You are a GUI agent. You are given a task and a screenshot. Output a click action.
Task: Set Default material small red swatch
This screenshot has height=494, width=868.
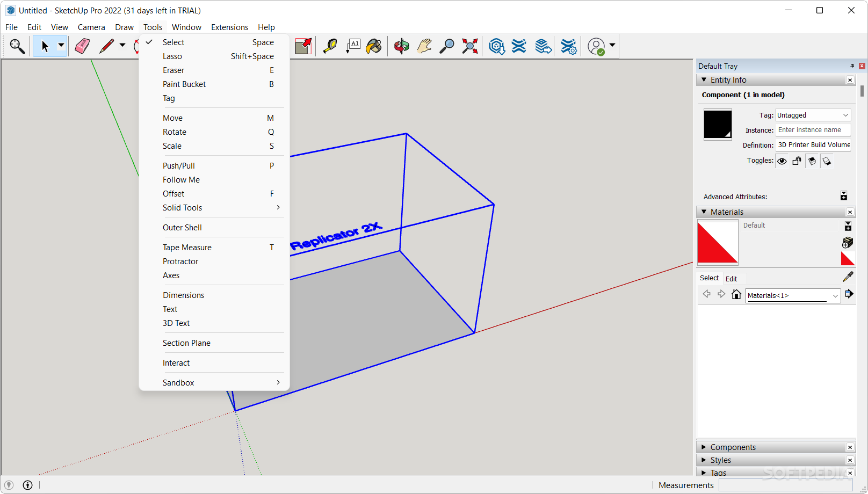[848, 258]
